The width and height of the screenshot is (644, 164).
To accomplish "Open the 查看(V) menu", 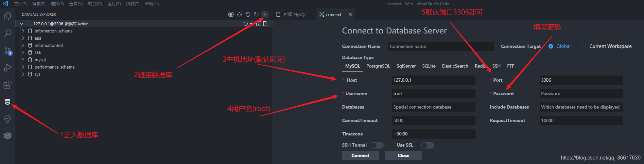I will [x=76, y=4].
